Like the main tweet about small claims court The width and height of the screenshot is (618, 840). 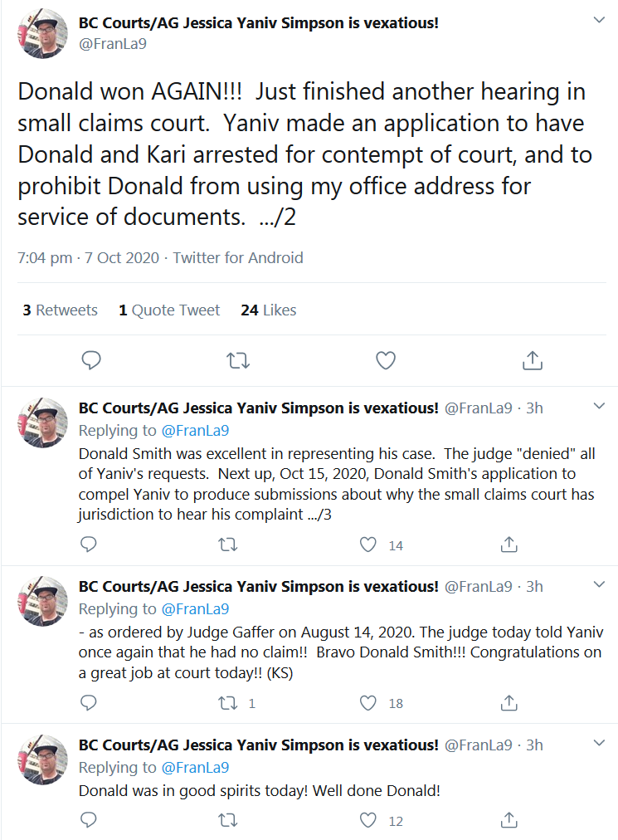pos(386,360)
